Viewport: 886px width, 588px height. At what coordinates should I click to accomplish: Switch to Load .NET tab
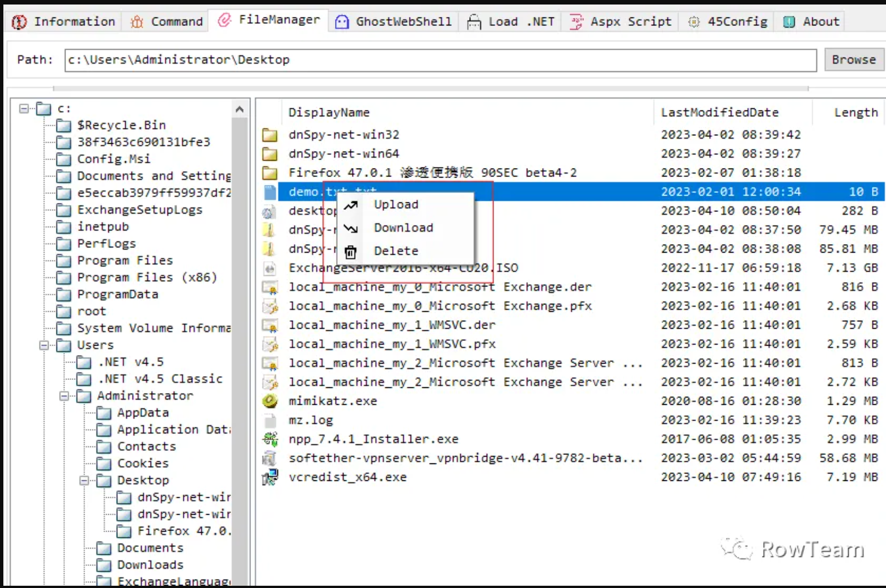click(x=510, y=21)
